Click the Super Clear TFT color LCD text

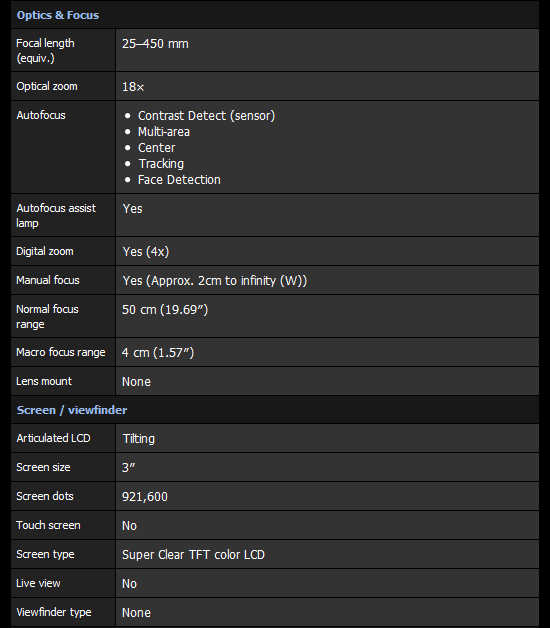[x=193, y=555]
